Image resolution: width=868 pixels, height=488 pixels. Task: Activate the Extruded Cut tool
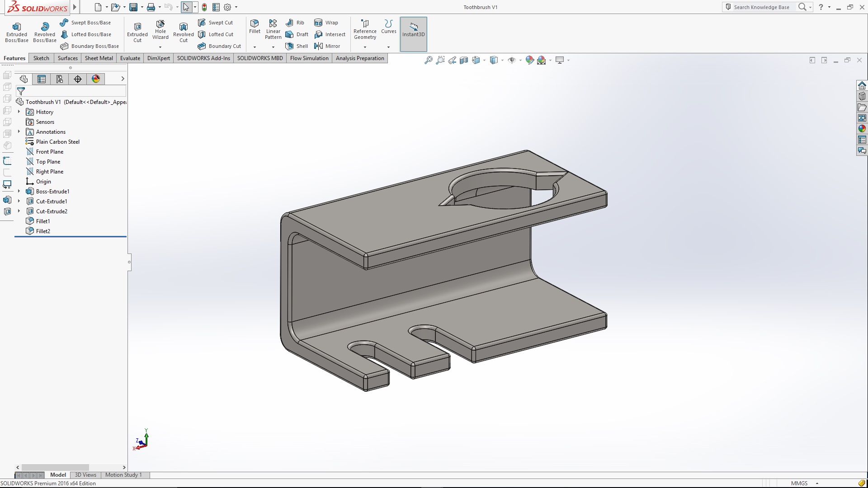[x=137, y=32]
